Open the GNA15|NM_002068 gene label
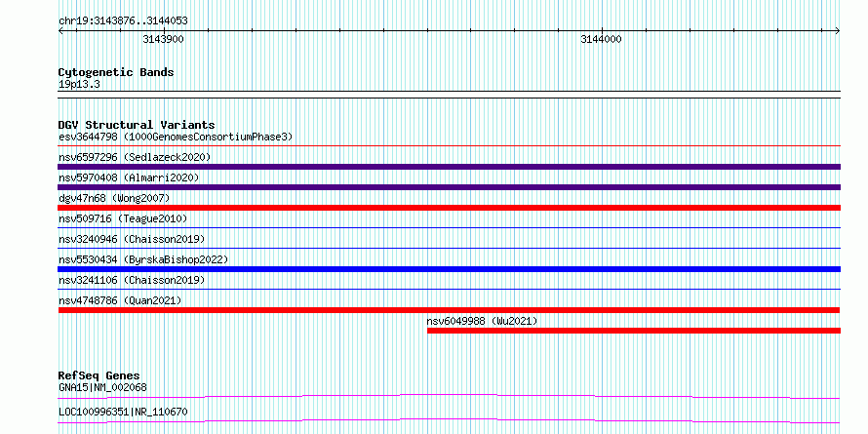This screenshot has height=434, width=868. 103,387
